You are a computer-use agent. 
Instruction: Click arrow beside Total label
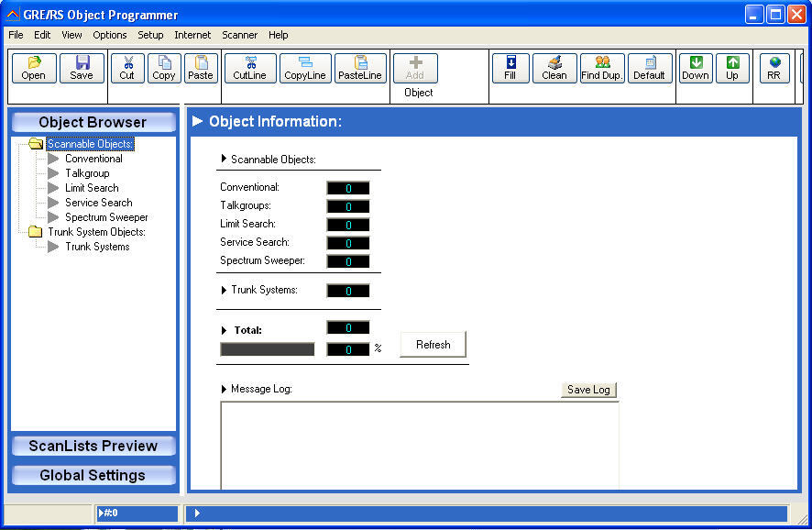(224, 330)
